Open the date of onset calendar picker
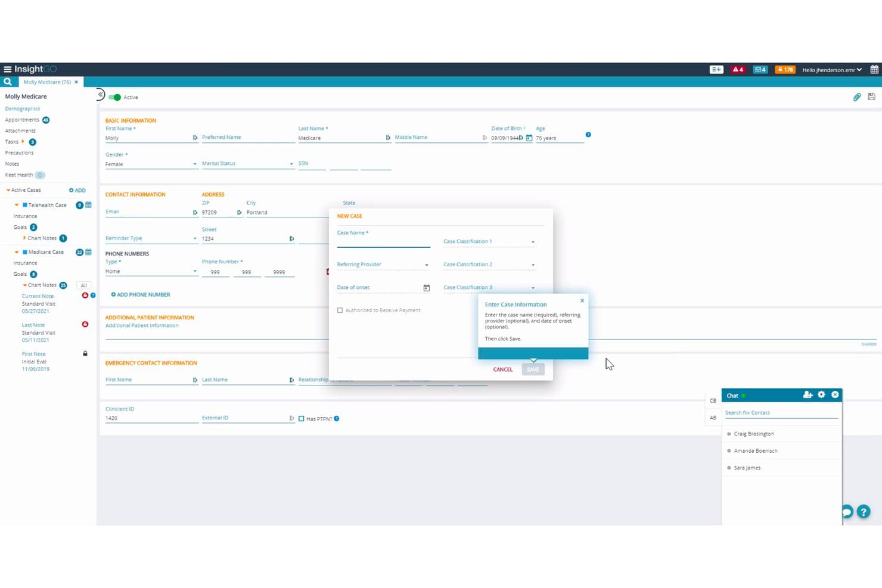Screen dimensions: 882x588 click(427, 288)
